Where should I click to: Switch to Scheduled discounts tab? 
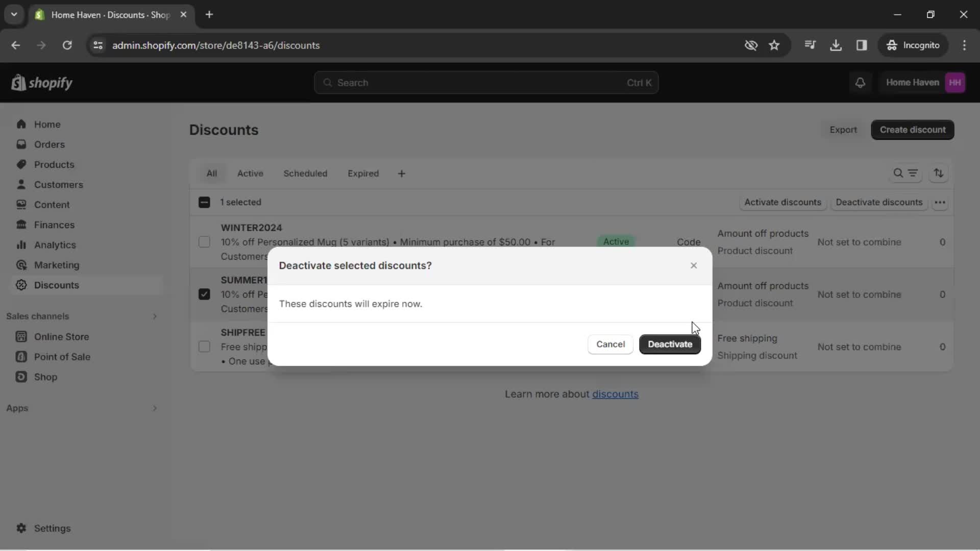(x=305, y=173)
